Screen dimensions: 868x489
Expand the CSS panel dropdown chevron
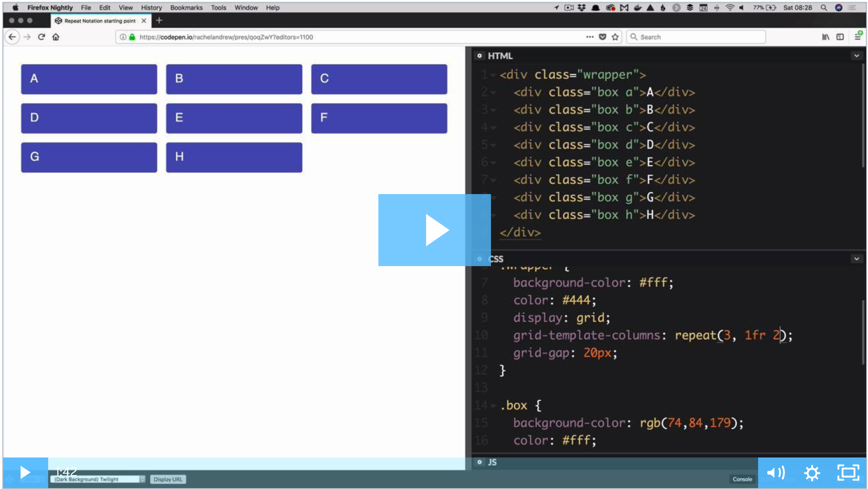[856, 259]
